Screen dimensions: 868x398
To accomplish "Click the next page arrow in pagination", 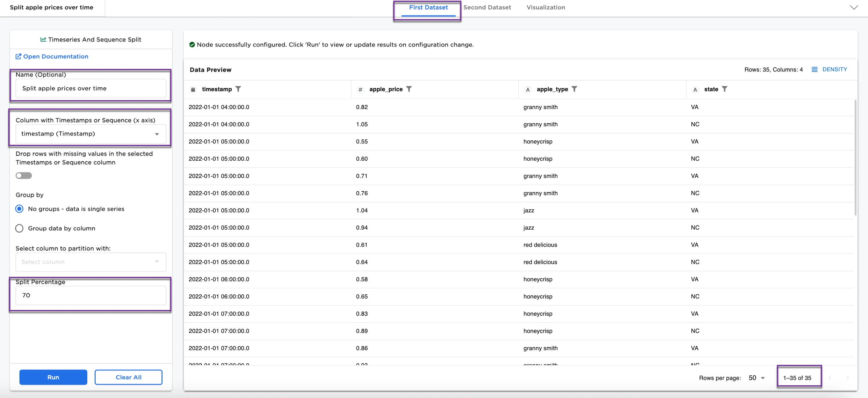I will (x=847, y=378).
